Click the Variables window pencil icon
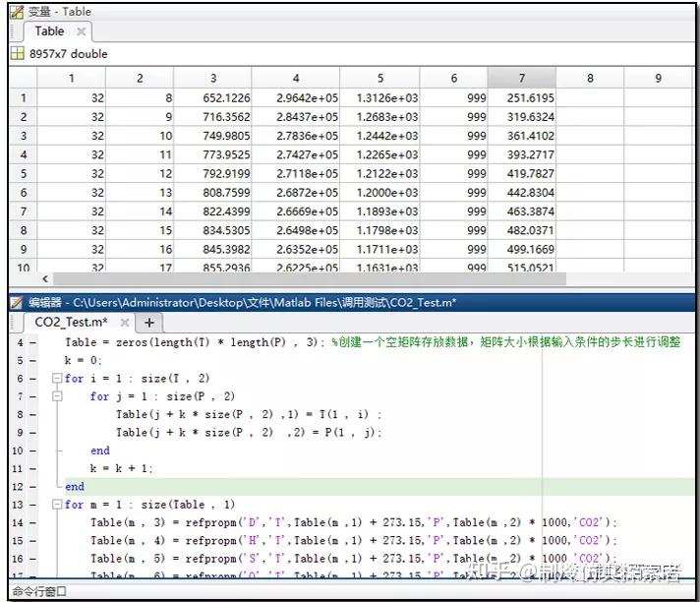Screen dimensions: 700x602 pos(17,12)
